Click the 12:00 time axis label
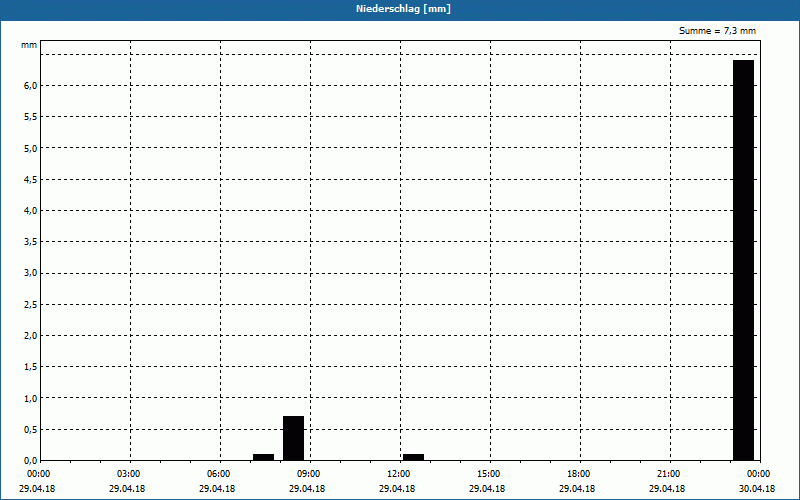 399,474
